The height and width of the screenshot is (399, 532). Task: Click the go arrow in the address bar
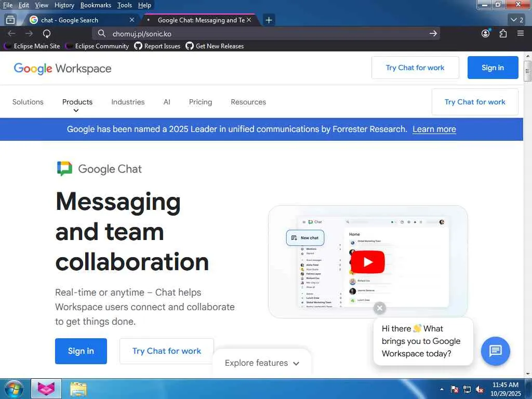(x=433, y=33)
